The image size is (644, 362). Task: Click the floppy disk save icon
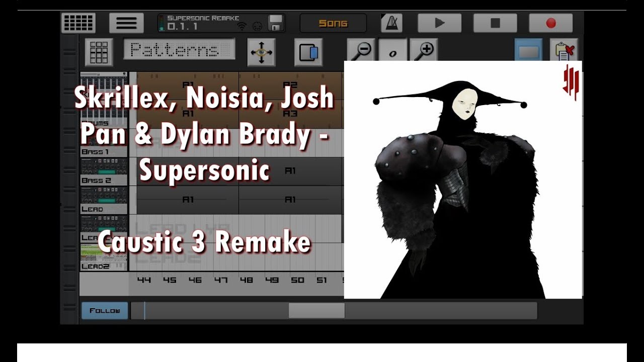(276, 23)
